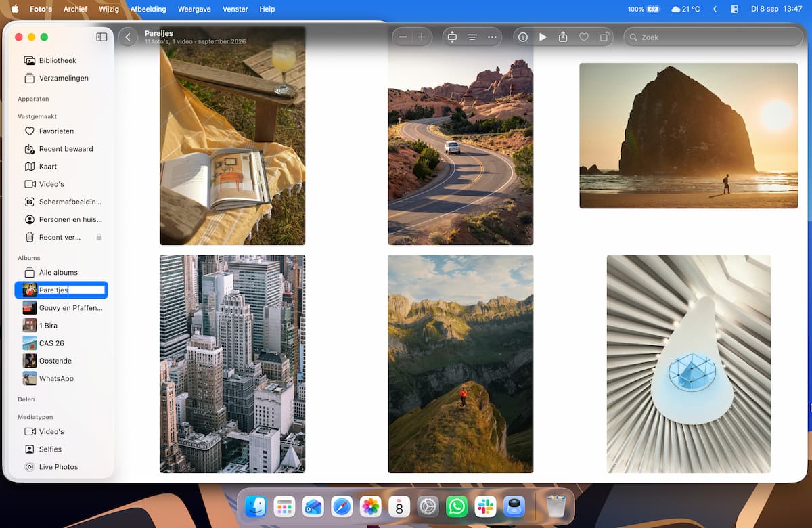Viewport: 812px width, 528px height.
Task: Mark photo as favorite with heart icon
Action: [583, 37]
